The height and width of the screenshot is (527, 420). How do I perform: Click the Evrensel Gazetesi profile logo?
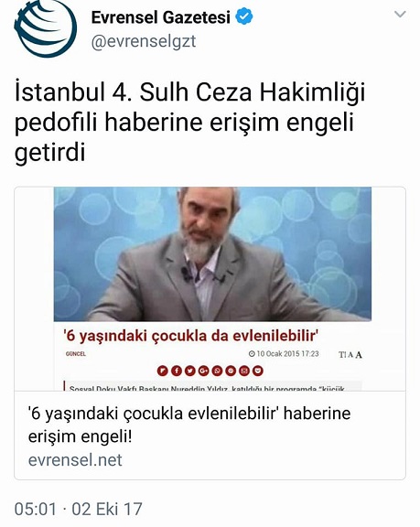(45, 27)
